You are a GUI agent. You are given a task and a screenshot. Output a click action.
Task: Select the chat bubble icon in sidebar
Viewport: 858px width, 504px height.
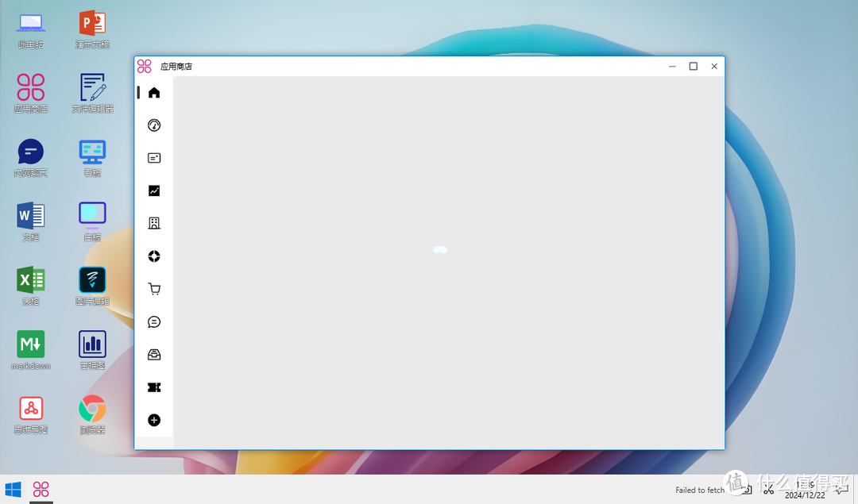coord(154,322)
